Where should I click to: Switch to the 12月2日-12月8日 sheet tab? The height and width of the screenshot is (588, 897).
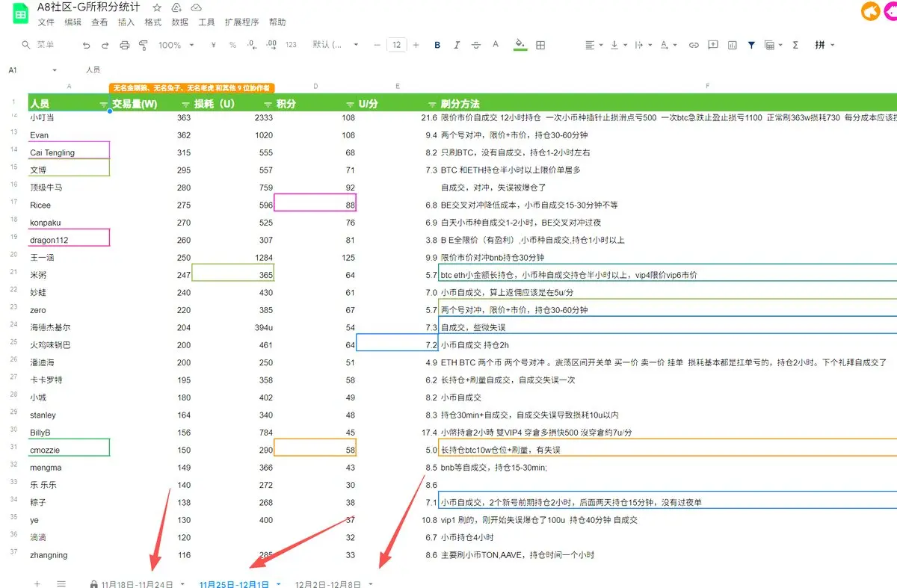point(327,584)
